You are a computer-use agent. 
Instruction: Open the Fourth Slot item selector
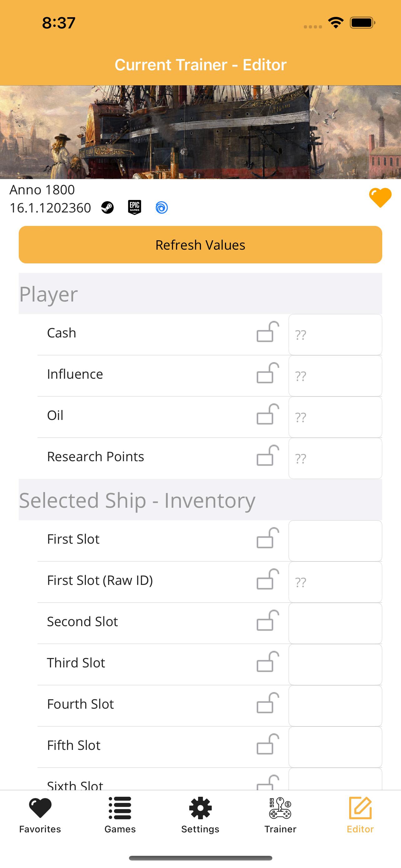point(335,706)
